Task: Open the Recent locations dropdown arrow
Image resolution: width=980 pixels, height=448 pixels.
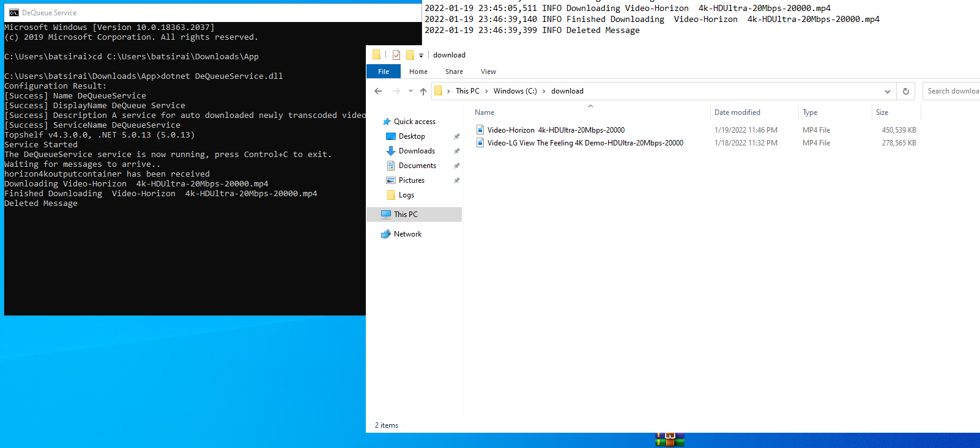Action: pos(410,91)
